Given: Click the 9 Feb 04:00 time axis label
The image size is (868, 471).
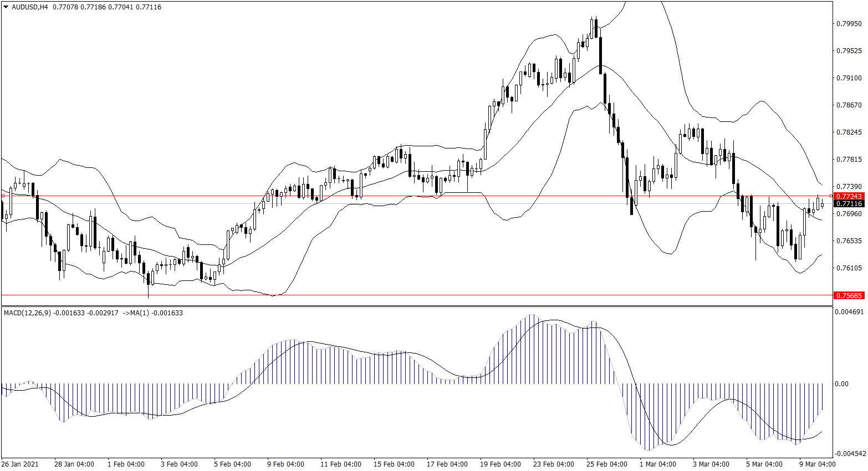Looking at the screenshot, I should (285, 464).
